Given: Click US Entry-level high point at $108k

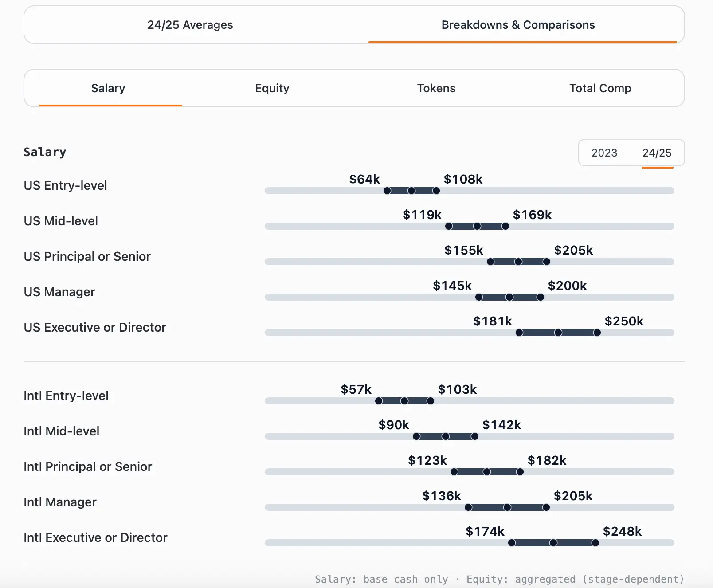Looking at the screenshot, I should click(x=436, y=191).
